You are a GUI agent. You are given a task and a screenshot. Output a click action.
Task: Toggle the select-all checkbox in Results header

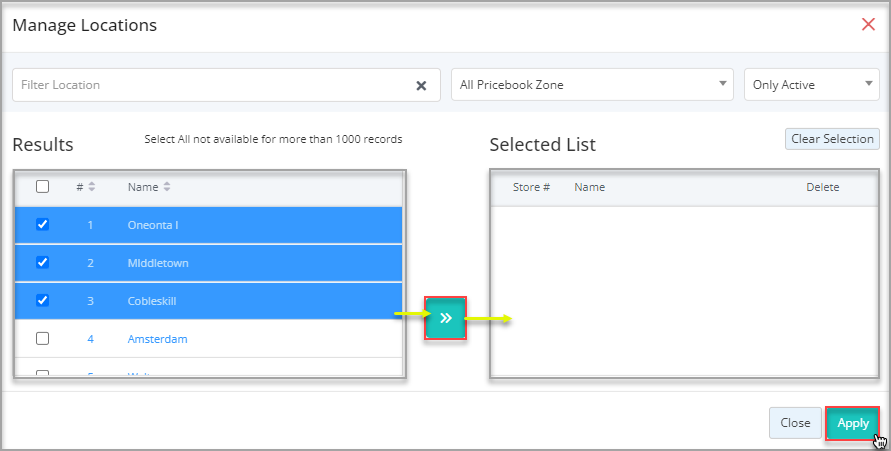point(42,186)
